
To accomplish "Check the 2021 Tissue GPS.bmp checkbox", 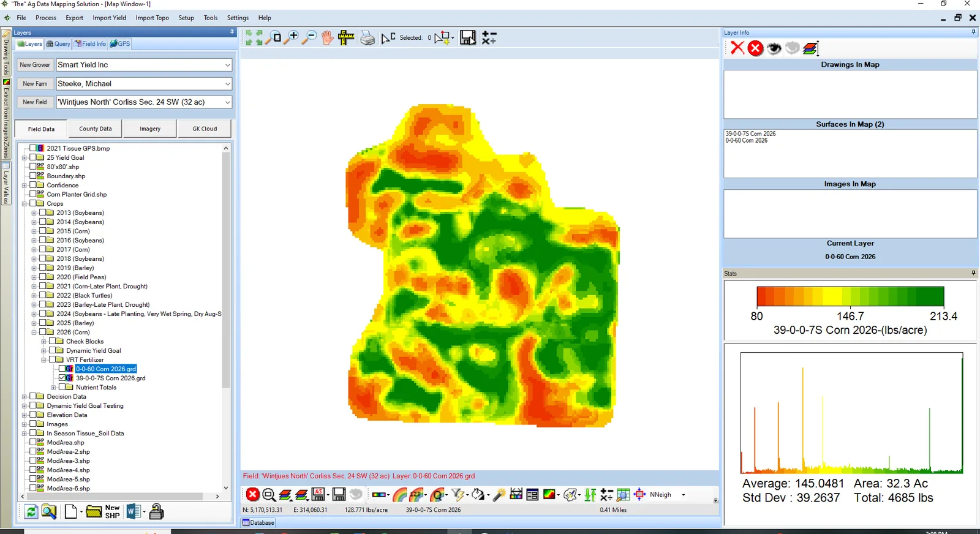I will click(x=33, y=148).
